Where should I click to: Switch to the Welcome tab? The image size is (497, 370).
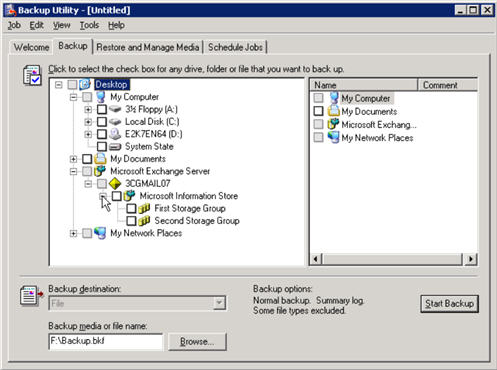pos(32,47)
